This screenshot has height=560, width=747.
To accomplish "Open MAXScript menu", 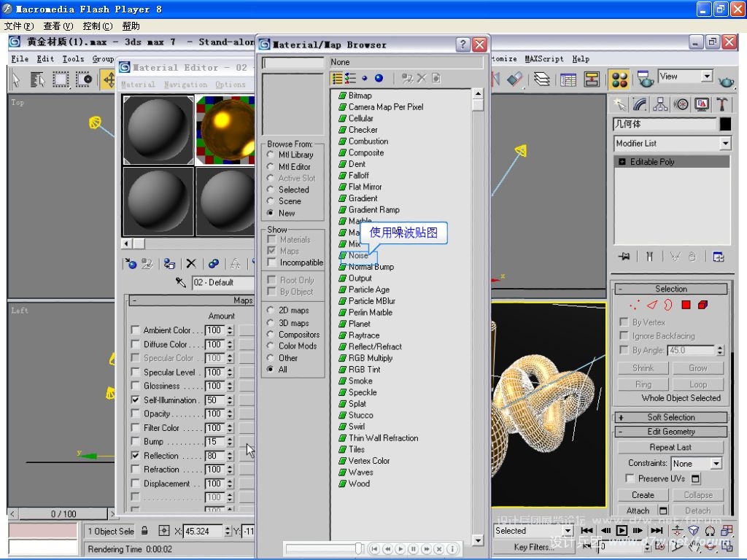I will (x=544, y=58).
